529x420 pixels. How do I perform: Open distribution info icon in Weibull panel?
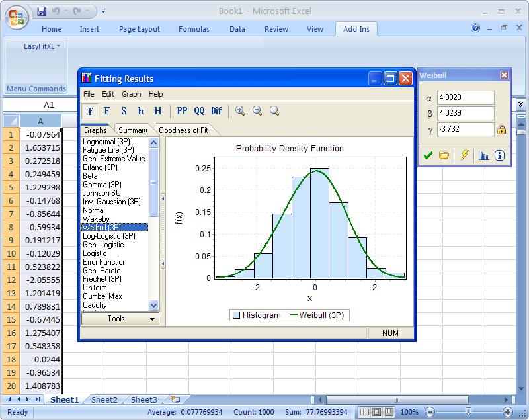click(500, 155)
